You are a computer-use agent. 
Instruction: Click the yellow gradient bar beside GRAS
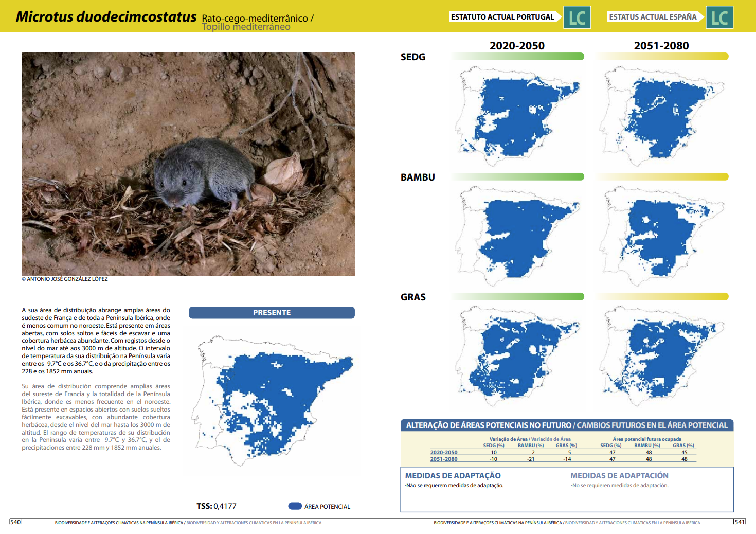click(662, 297)
